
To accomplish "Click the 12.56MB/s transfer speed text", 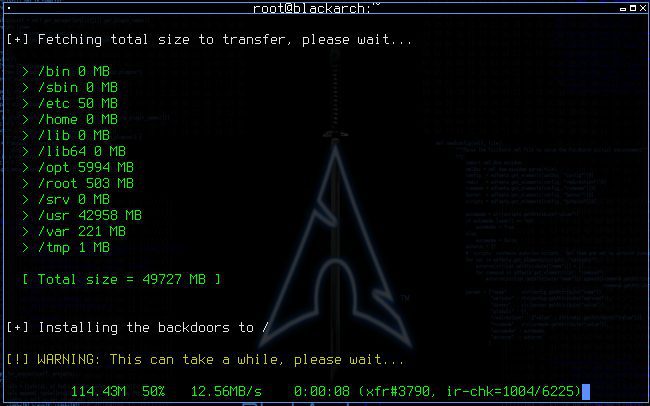I will pyautogui.click(x=226, y=391).
